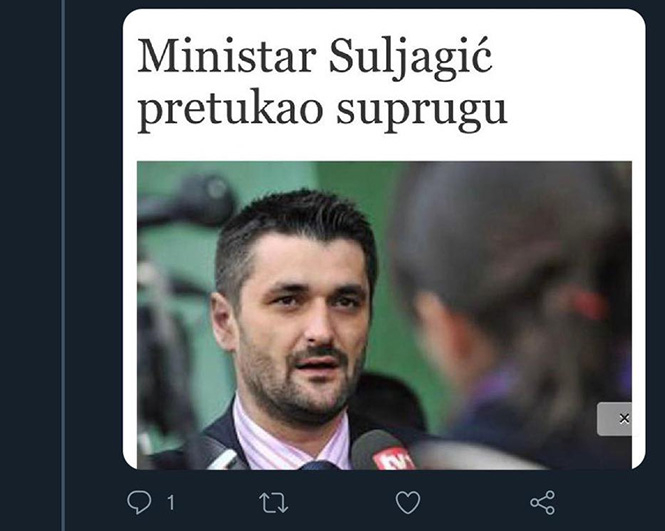Share the tweet via the share icon

(542, 503)
